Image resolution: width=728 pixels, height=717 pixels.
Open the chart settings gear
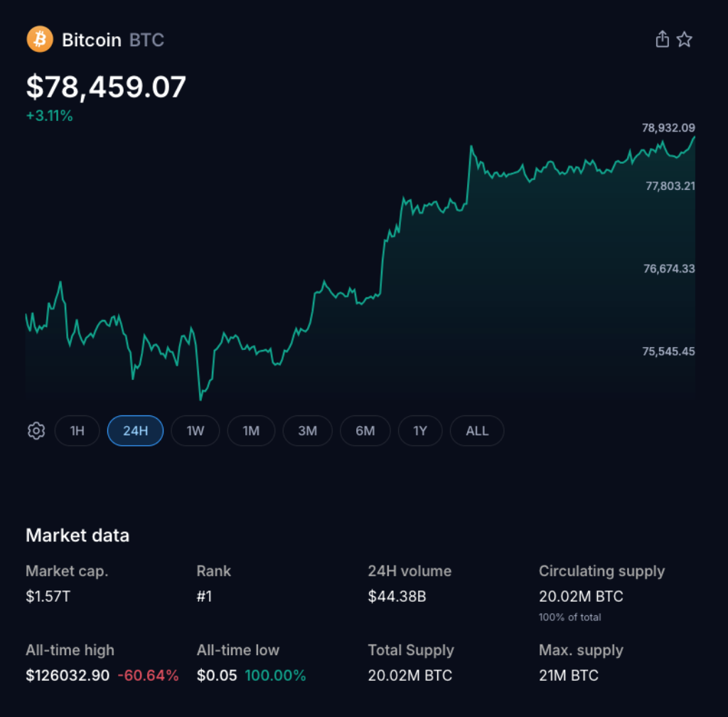click(x=36, y=430)
